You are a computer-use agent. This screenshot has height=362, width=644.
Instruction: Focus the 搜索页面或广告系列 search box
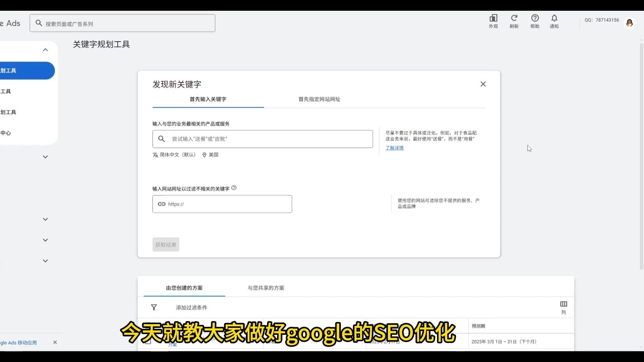coord(122,23)
